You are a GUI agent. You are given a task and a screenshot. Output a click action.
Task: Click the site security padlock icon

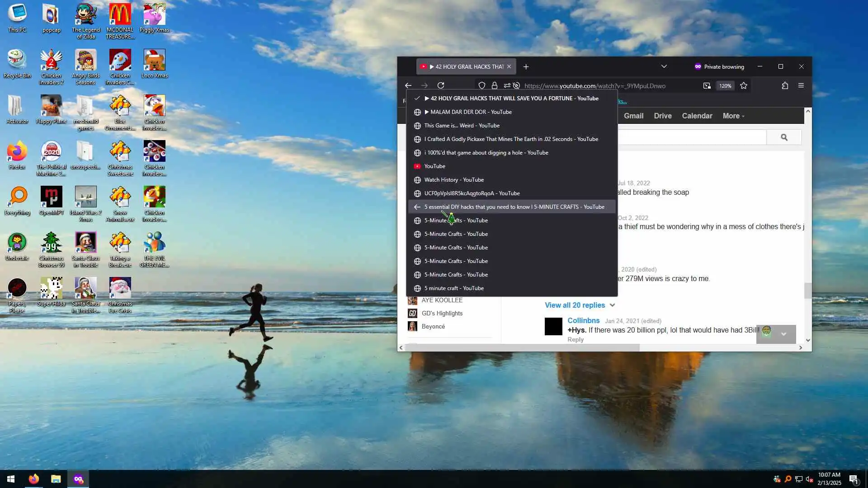[x=495, y=86]
